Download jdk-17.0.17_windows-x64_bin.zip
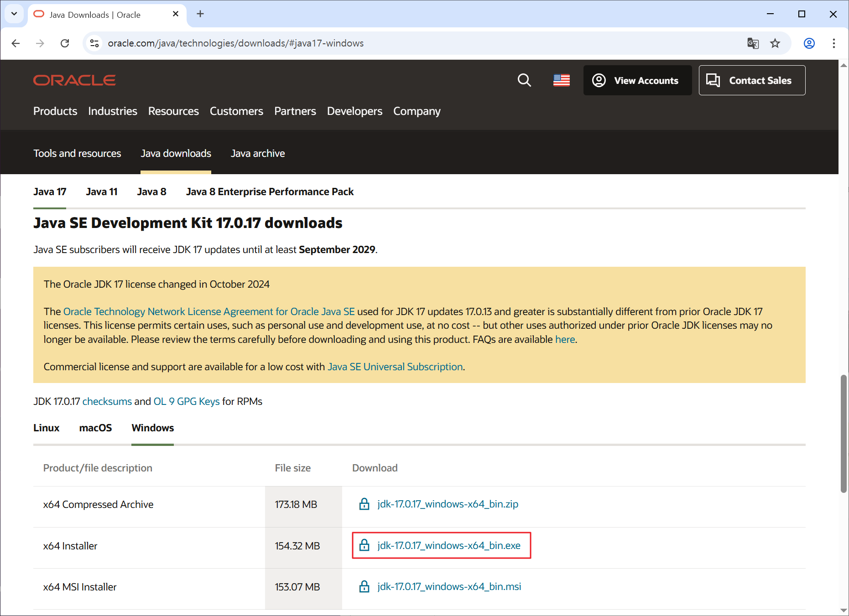This screenshot has height=616, width=849. (x=448, y=504)
